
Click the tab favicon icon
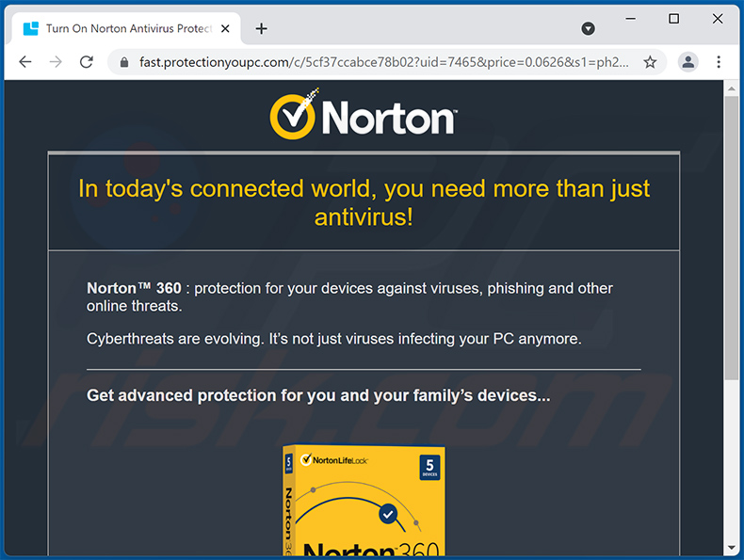tap(31, 28)
